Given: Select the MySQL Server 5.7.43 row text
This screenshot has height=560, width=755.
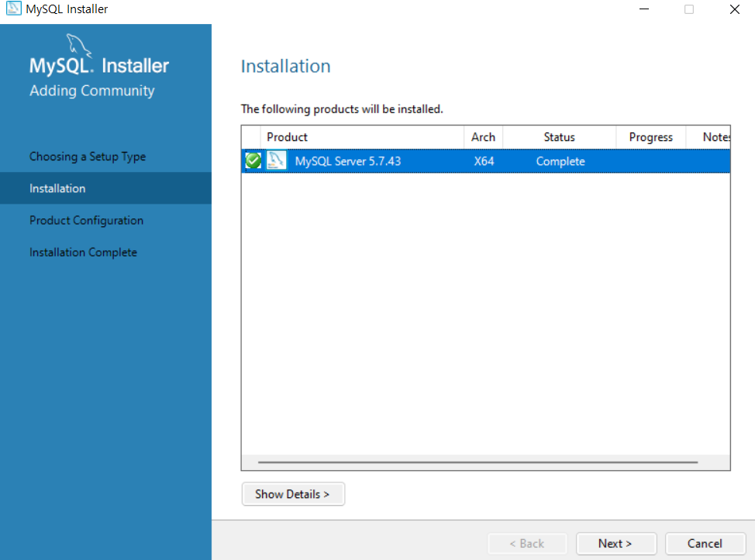Looking at the screenshot, I should click(x=347, y=161).
